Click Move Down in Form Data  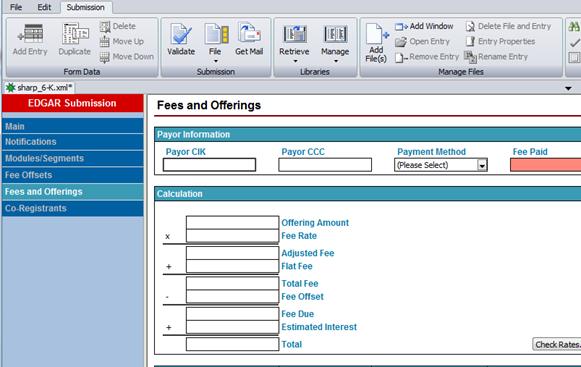(x=127, y=57)
